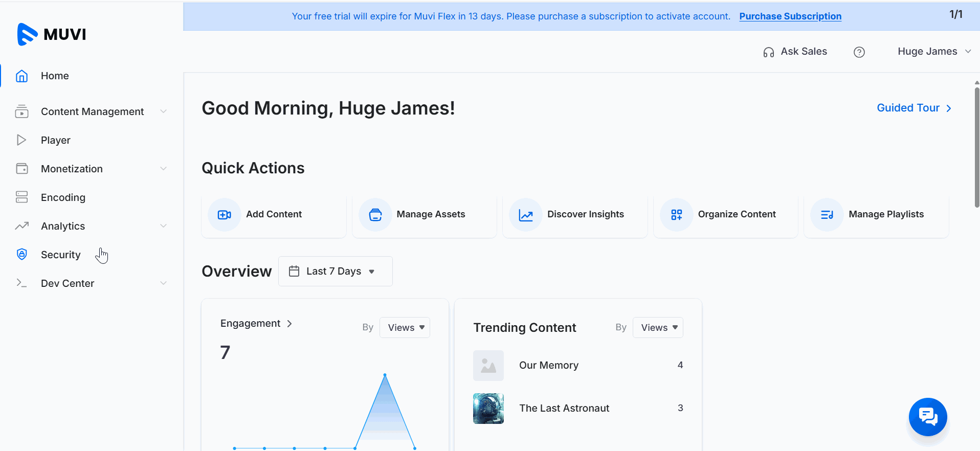Image resolution: width=980 pixels, height=451 pixels.
Task: Click The Last Astronaut thumbnail
Action: click(x=488, y=409)
